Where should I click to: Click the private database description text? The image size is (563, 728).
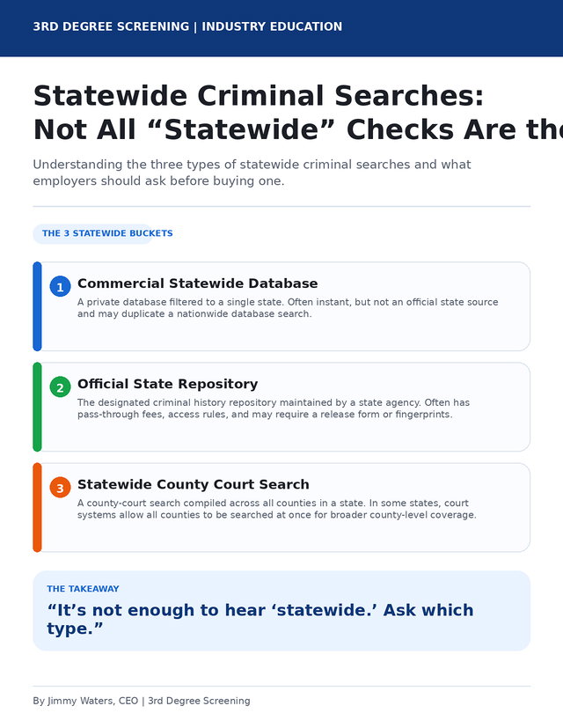[x=288, y=308]
